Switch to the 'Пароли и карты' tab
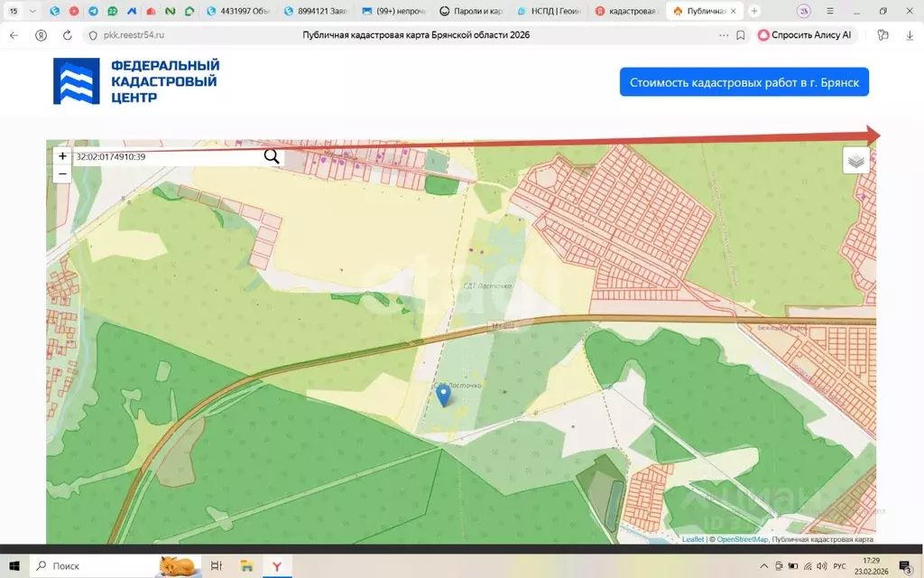 471,11
